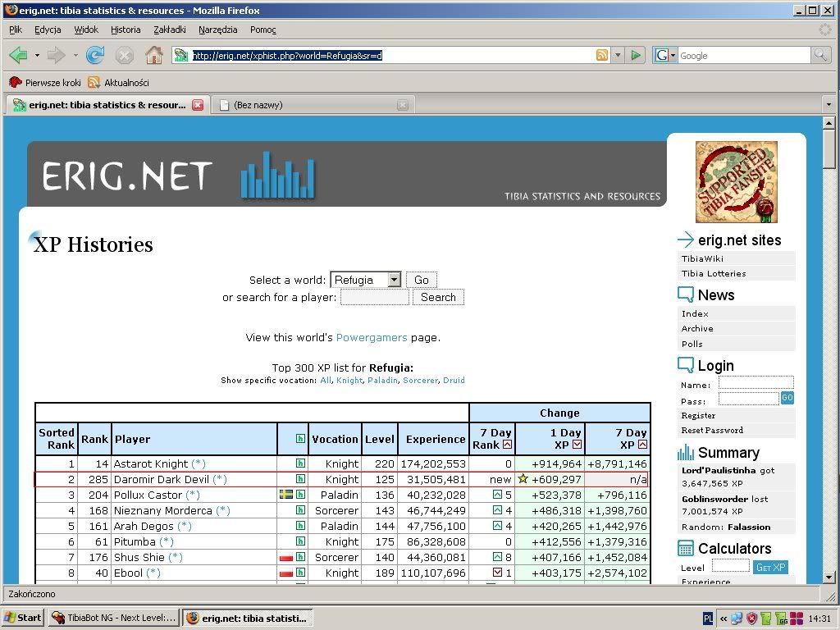Viewport: 840px width, 630px height.
Task: Click the page scrollbar down arrow
Action: [829, 577]
